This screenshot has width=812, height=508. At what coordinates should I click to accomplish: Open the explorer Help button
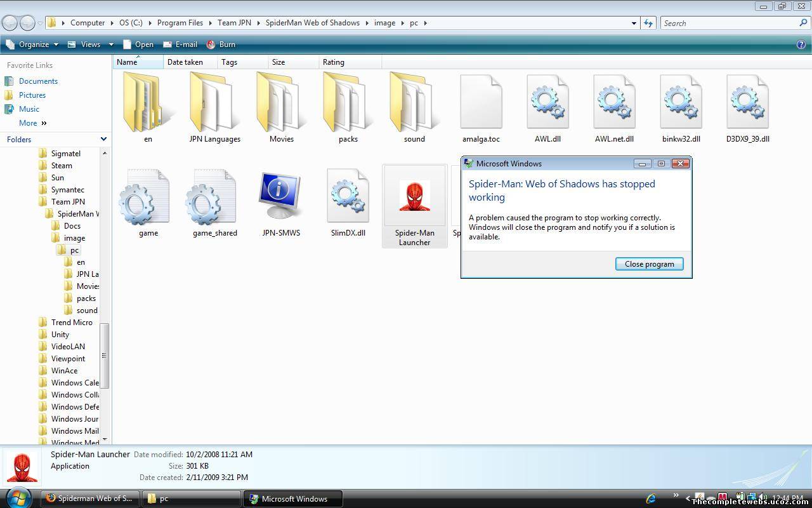click(801, 44)
